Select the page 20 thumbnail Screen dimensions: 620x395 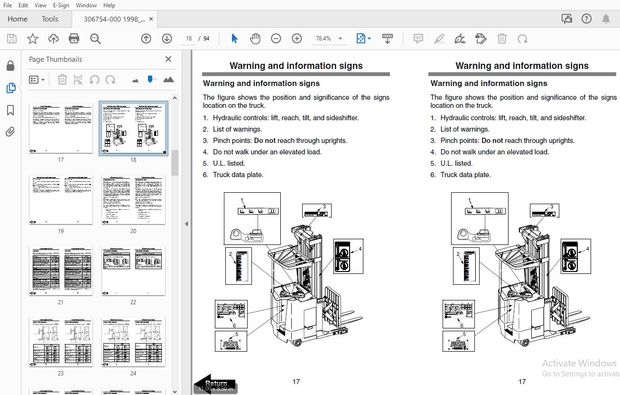pos(133,200)
